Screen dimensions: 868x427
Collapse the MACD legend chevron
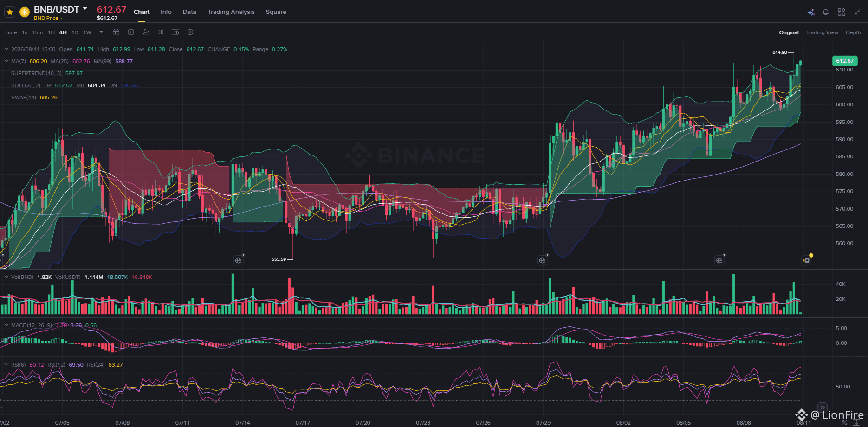(x=6, y=325)
